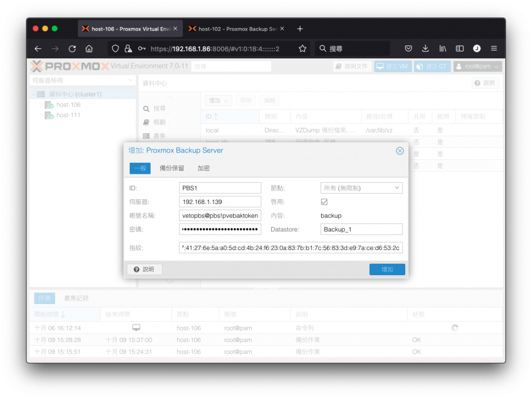Click the 密碼 password field
This screenshot has width=532, height=398.
point(220,229)
